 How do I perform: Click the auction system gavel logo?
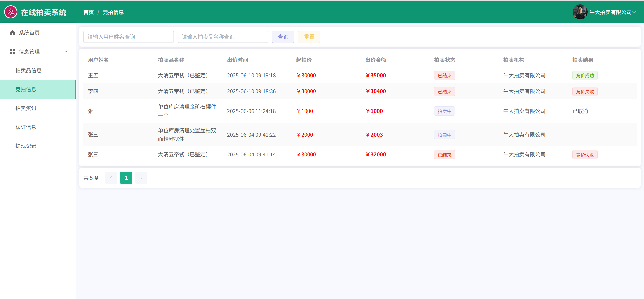(x=11, y=12)
